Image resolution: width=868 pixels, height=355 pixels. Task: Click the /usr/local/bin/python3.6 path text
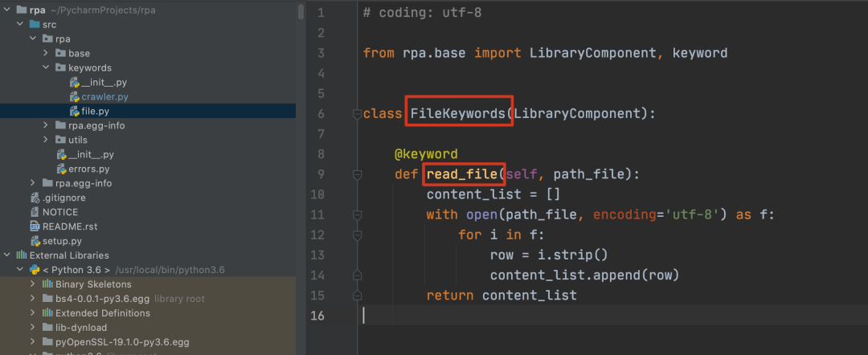(x=170, y=270)
